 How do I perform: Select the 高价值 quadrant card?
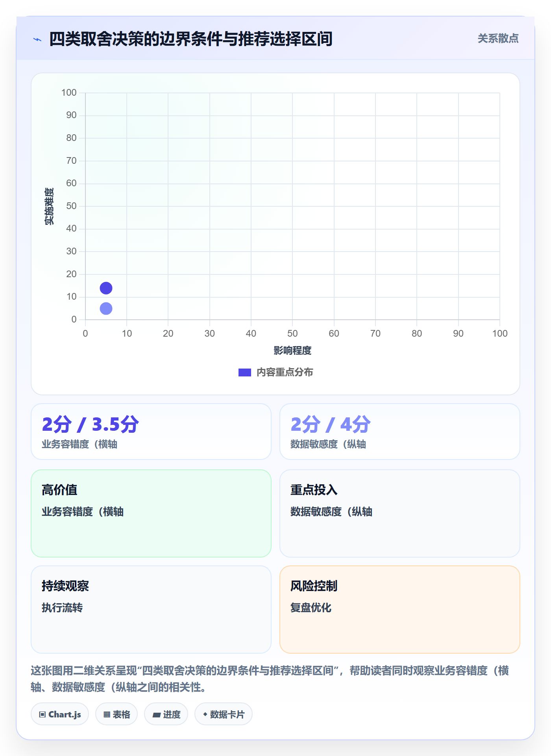[x=151, y=513]
